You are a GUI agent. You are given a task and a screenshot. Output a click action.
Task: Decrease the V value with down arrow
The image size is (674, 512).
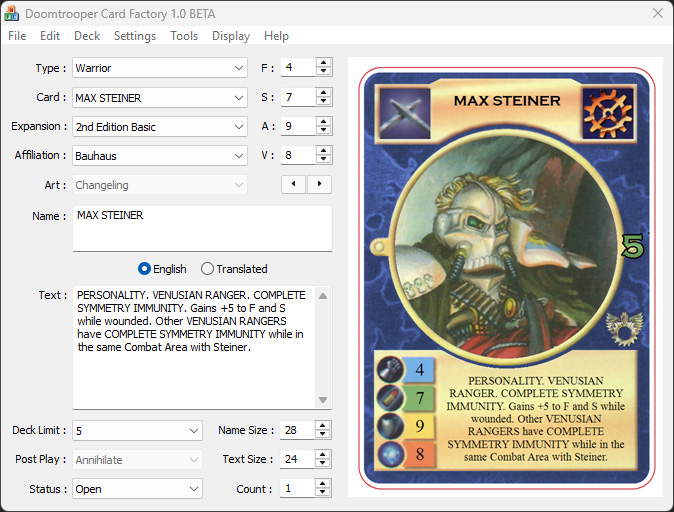(x=323, y=159)
